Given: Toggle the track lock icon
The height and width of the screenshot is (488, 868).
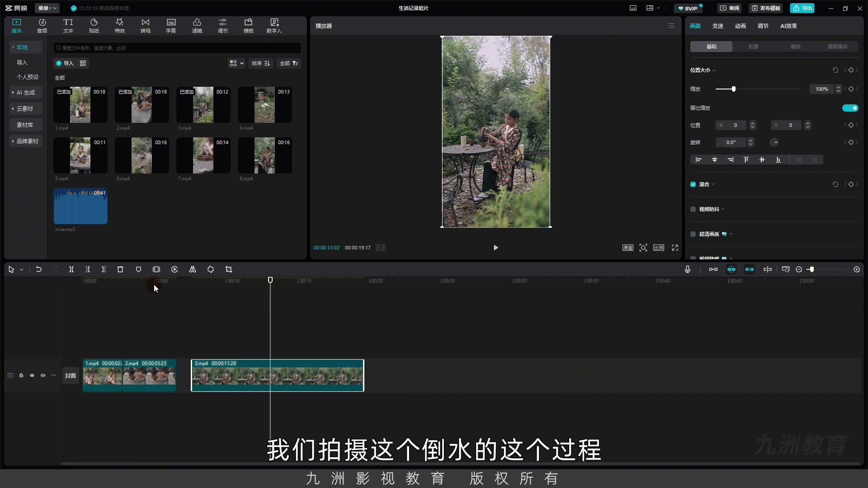Looking at the screenshot, I should [21, 375].
